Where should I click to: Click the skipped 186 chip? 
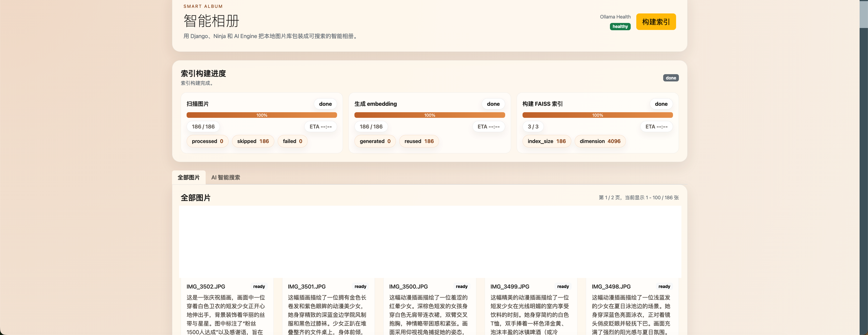pos(253,141)
